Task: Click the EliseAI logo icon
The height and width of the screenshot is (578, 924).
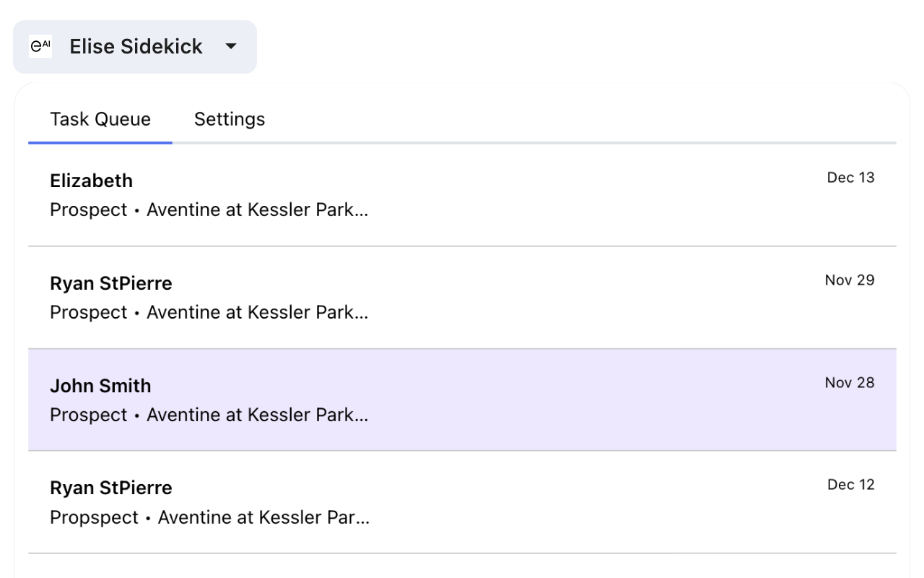Action: tap(40, 47)
